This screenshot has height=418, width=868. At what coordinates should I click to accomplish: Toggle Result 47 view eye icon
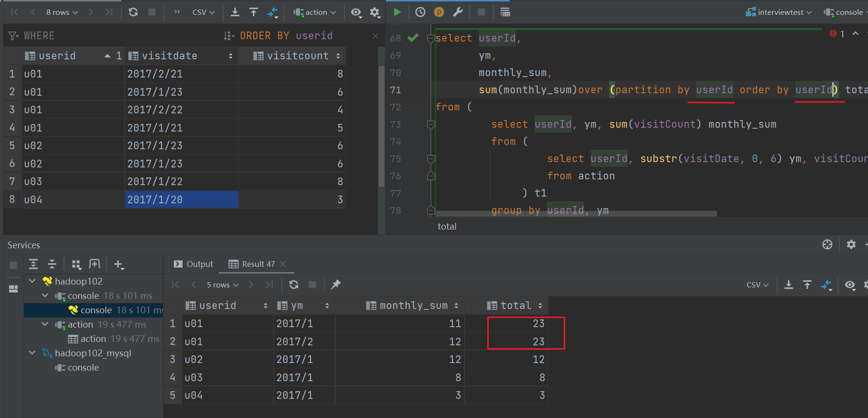850,285
